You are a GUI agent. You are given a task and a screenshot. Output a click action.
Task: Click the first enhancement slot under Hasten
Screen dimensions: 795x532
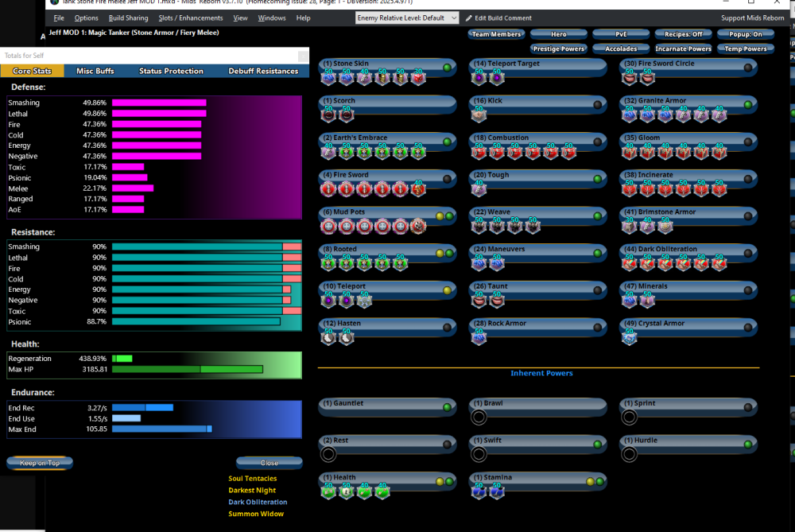(x=328, y=337)
